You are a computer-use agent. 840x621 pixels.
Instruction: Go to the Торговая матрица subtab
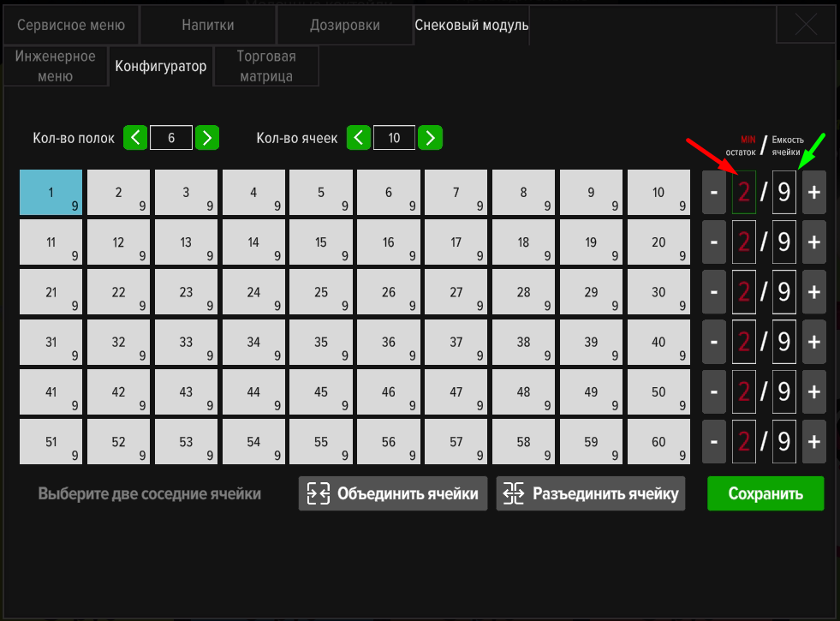[265, 66]
